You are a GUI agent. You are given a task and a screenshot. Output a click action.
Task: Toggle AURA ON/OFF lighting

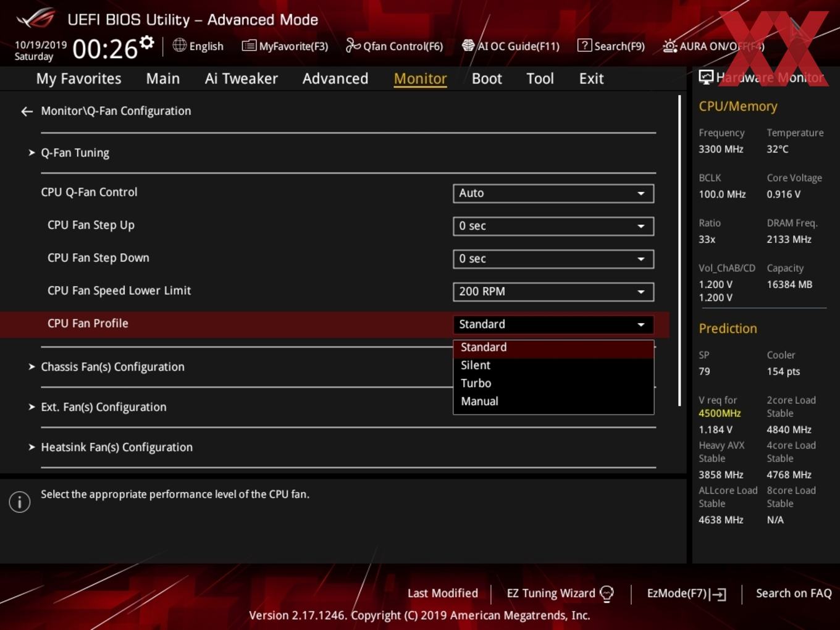(713, 46)
